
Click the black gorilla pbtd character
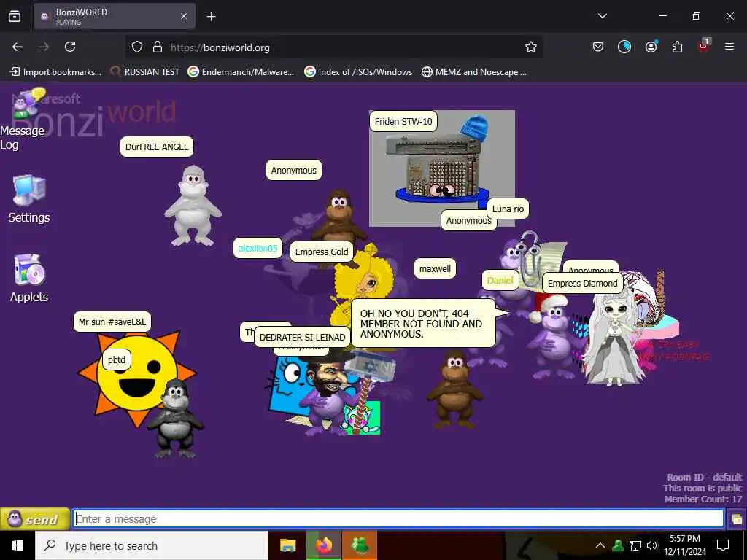[175, 418]
